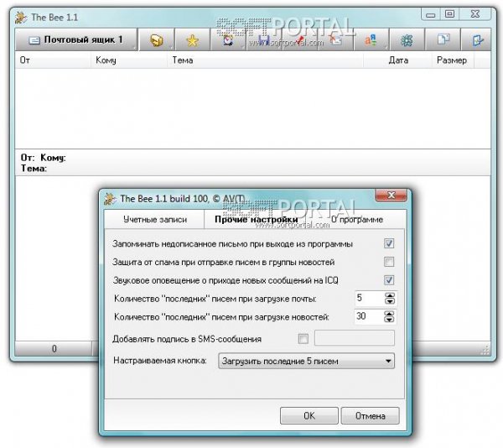Sort messages by 'От' column
Viewport: 503px width, 448px height.
(x=53, y=60)
